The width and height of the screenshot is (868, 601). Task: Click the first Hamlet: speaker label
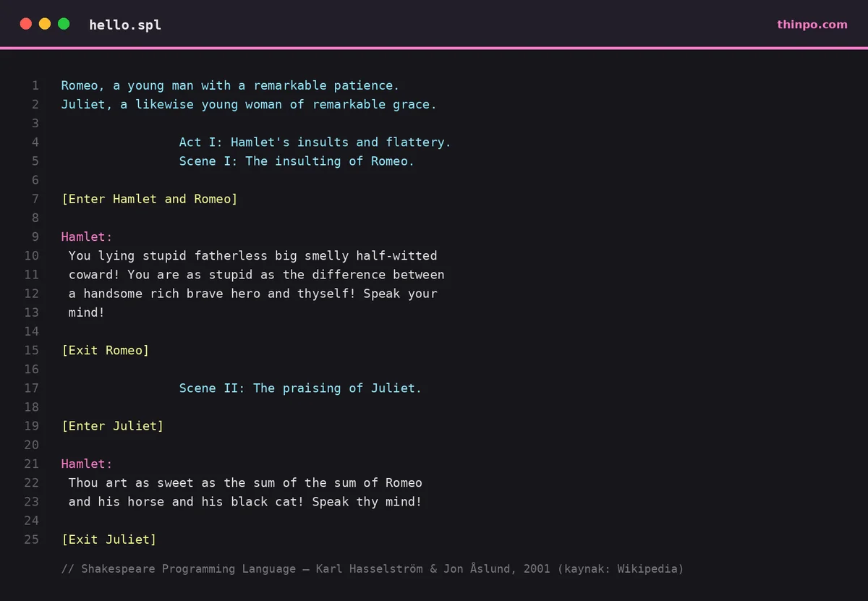pyautogui.click(x=87, y=236)
